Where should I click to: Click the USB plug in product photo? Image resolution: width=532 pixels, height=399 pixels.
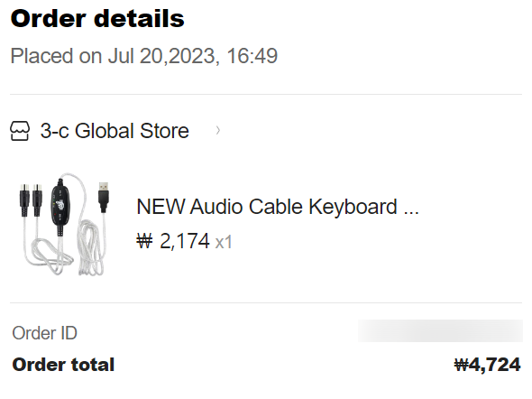pyautogui.click(x=104, y=197)
